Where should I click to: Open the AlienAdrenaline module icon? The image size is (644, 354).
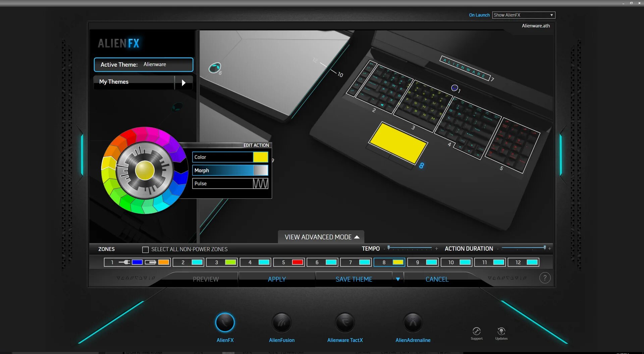[413, 322]
